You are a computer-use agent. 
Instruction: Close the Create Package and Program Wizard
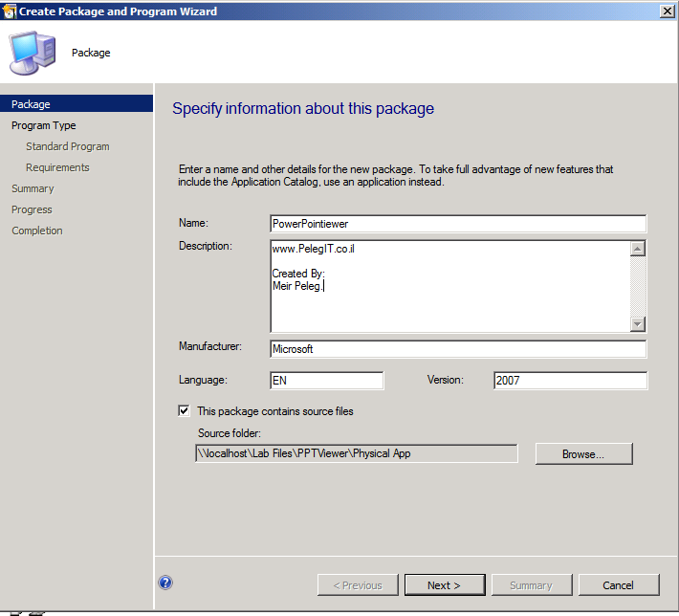pyautogui.click(x=668, y=11)
